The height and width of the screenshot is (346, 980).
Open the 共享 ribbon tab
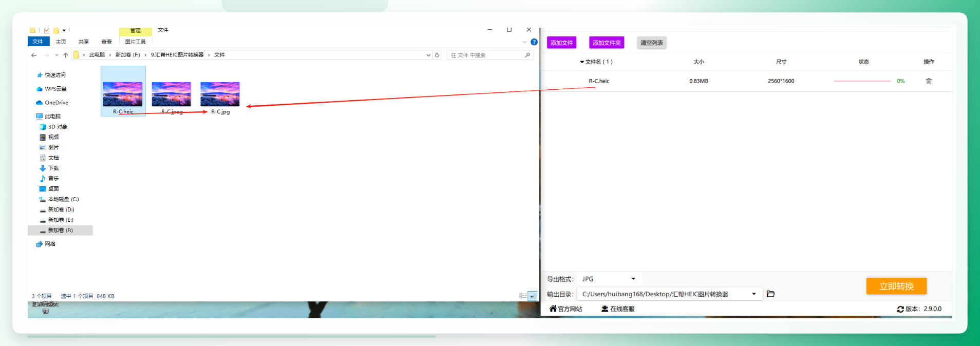pyautogui.click(x=84, y=42)
